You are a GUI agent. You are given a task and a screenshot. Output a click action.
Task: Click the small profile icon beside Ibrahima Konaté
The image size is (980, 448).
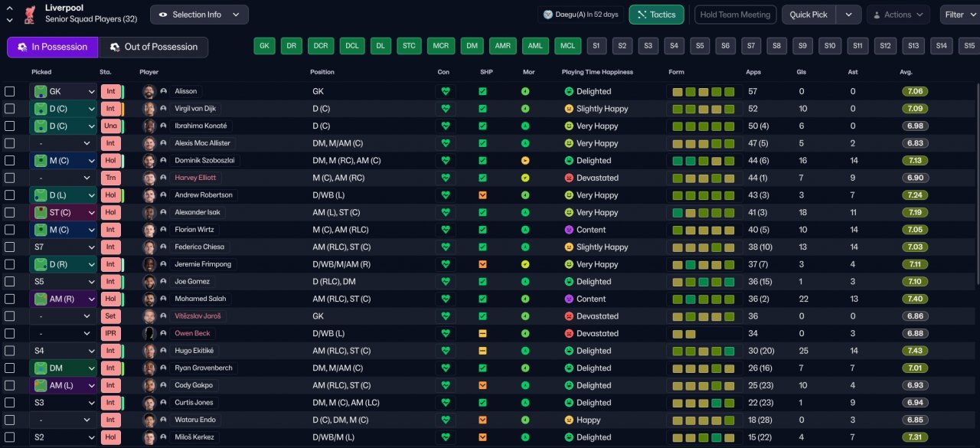pos(164,126)
